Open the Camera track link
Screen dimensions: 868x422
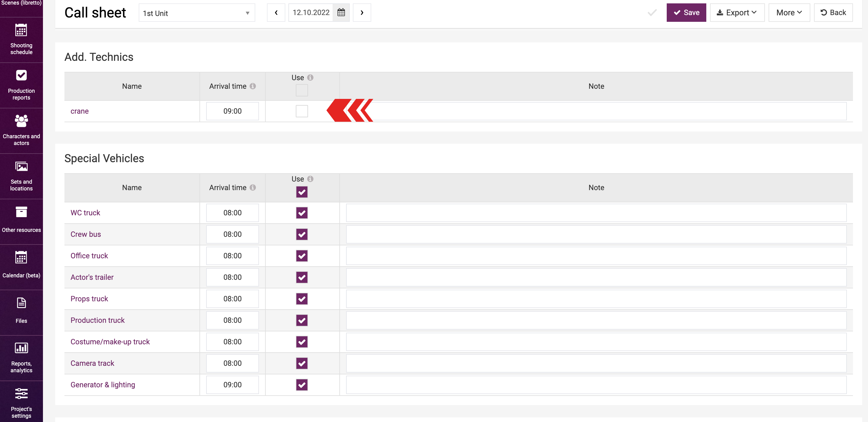point(92,363)
